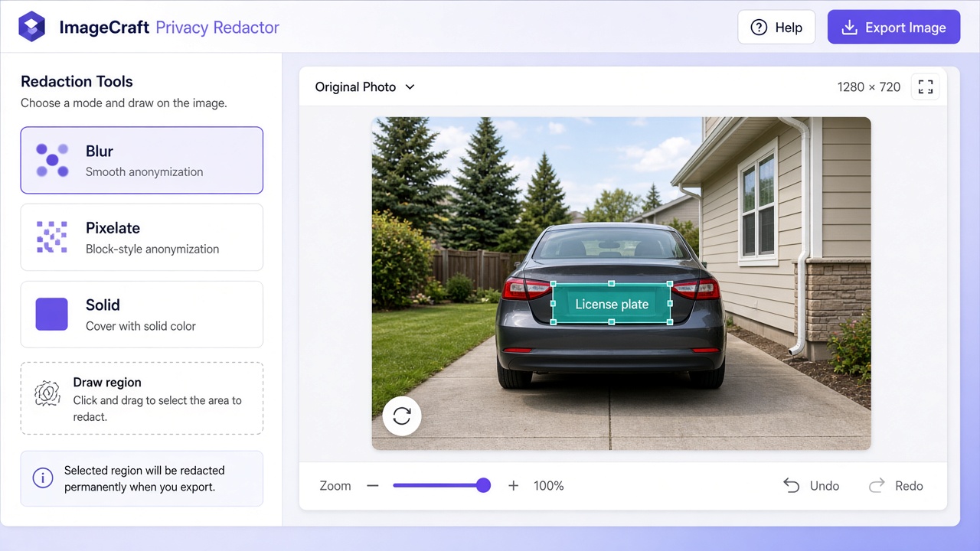Open the Help button

776,28
